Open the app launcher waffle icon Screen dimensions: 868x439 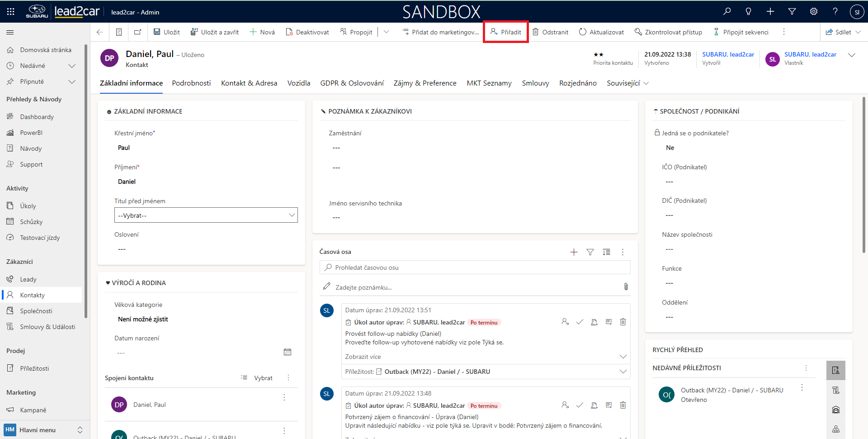point(11,12)
